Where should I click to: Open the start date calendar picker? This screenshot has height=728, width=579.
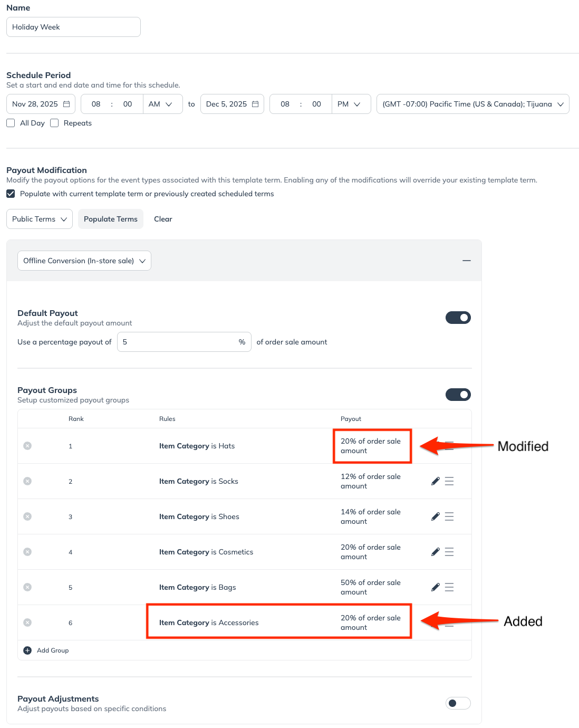click(66, 104)
